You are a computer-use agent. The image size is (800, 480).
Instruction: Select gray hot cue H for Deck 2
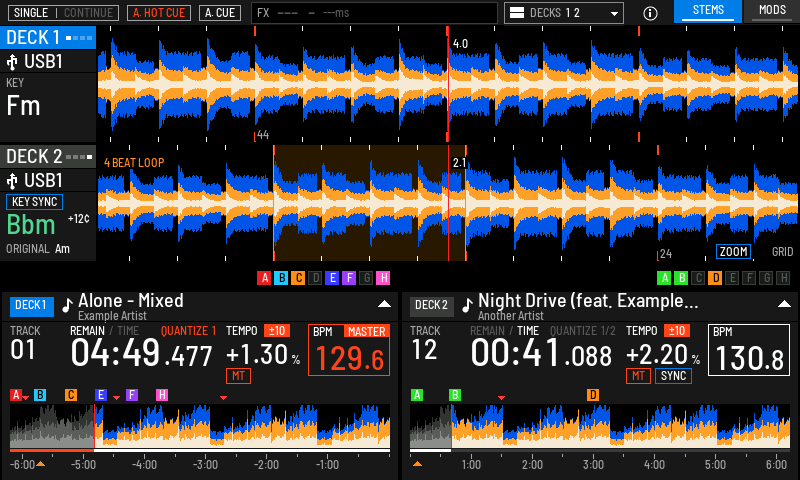784,278
